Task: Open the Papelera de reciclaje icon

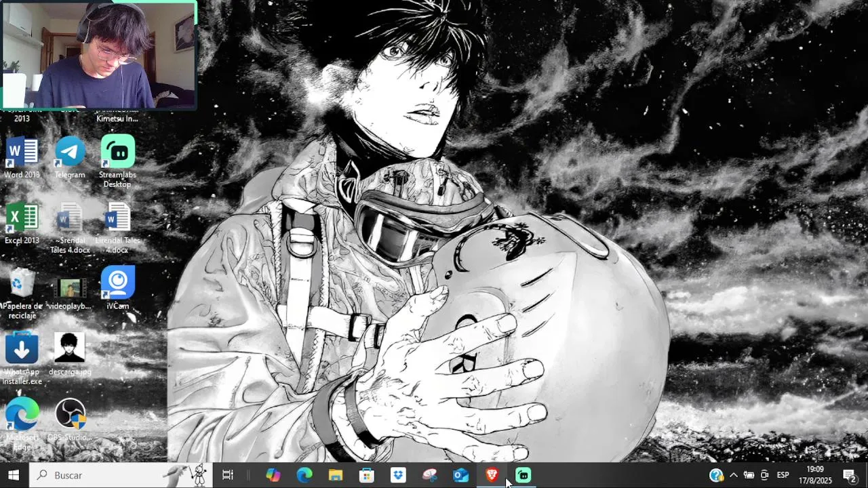Action: pyautogui.click(x=22, y=293)
